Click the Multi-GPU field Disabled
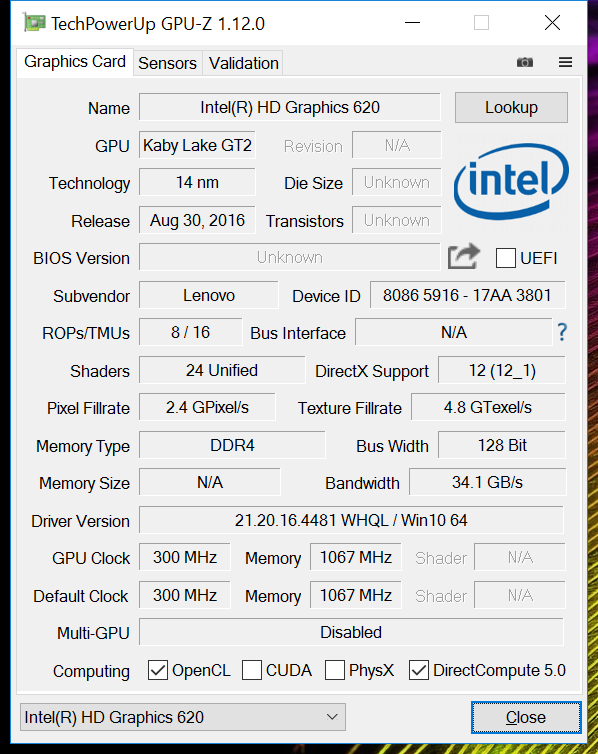Screen dimensions: 598x754 click(351, 632)
